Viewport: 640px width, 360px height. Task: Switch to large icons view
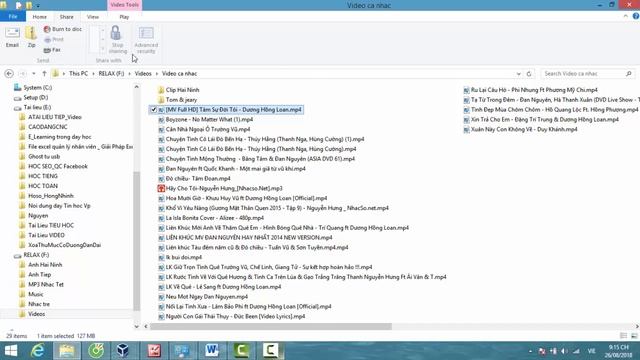point(634,336)
